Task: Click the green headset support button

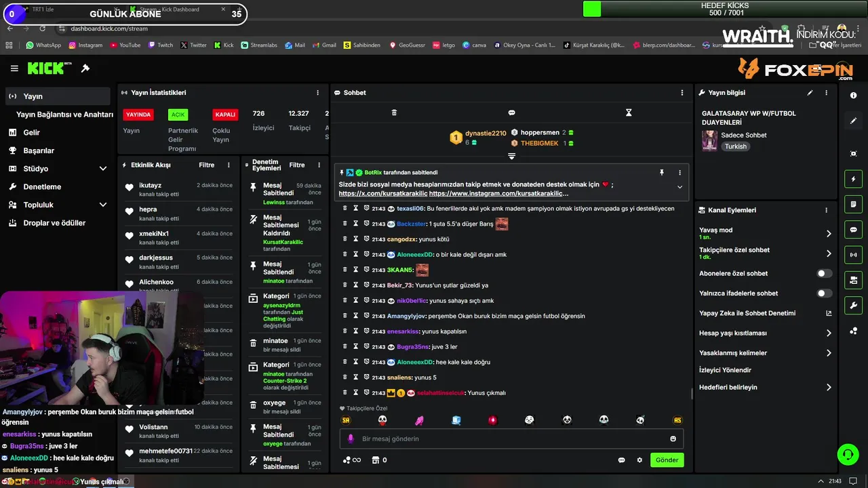Action: point(848,454)
